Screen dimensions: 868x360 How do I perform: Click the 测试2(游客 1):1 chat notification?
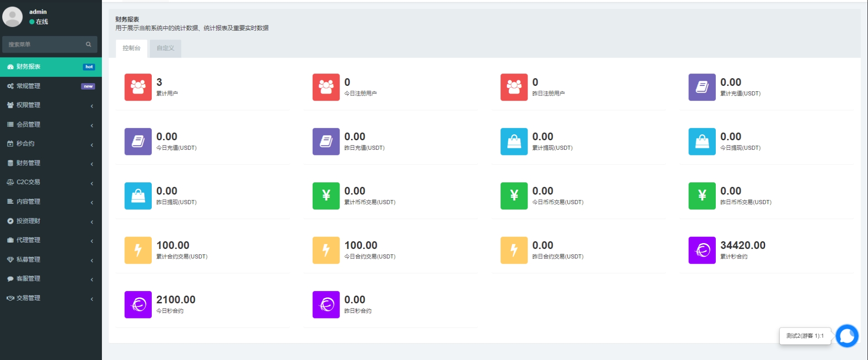pyautogui.click(x=804, y=336)
